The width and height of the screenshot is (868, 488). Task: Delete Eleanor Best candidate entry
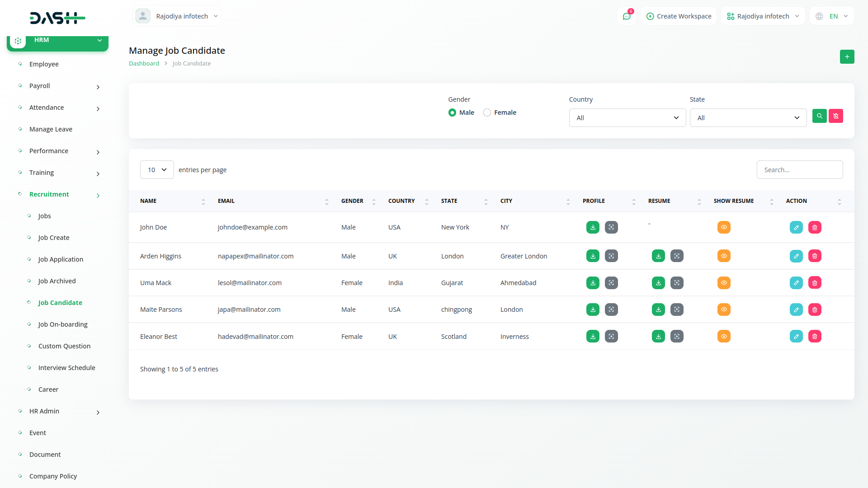(815, 336)
